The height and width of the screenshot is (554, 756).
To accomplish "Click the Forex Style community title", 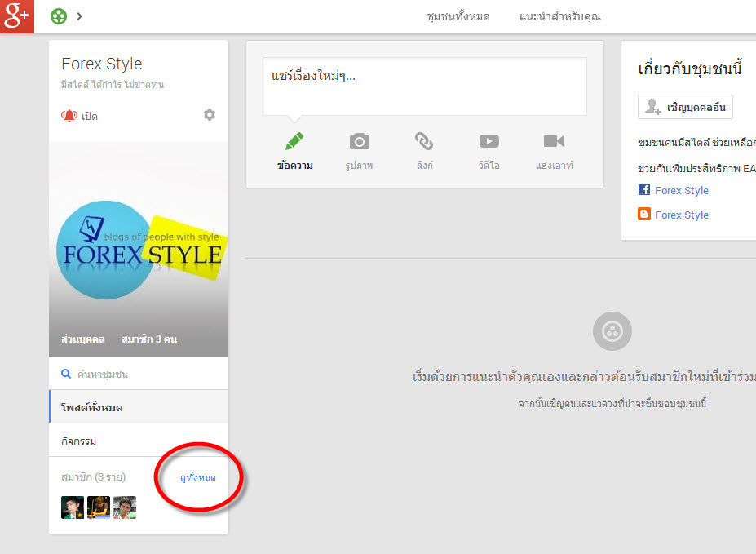I will (x=102, y=64).
